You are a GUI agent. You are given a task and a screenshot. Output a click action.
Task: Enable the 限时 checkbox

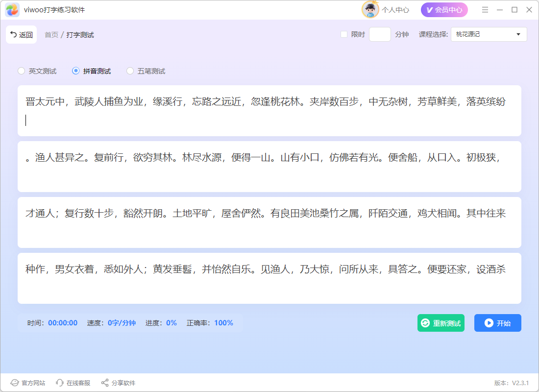pos(344,34)
